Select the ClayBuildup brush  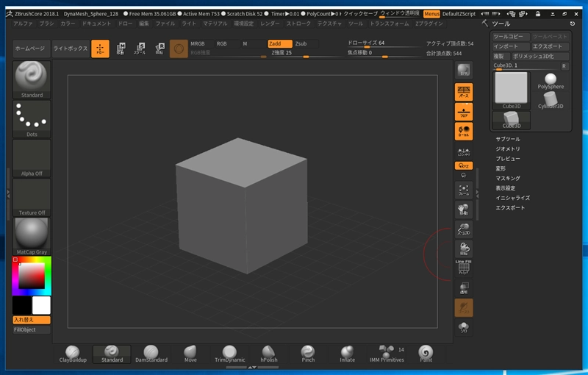click(x=73, y=354)
